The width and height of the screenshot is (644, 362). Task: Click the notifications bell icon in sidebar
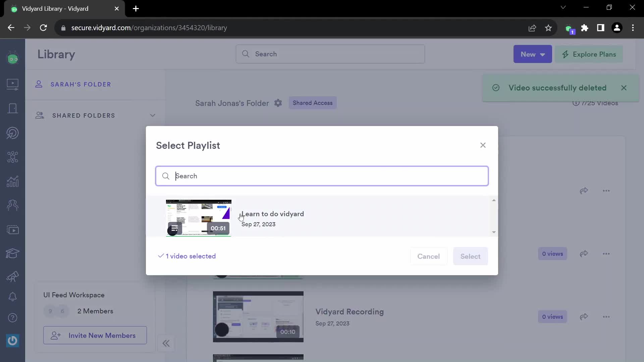(x=12, y=296)
